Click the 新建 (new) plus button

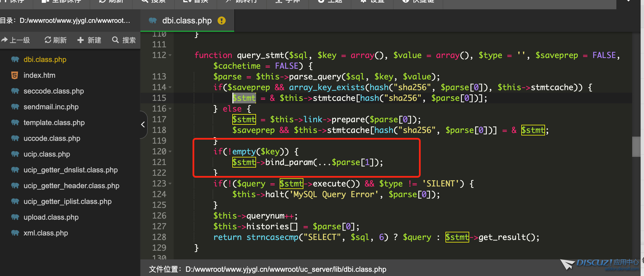point(89,40)
